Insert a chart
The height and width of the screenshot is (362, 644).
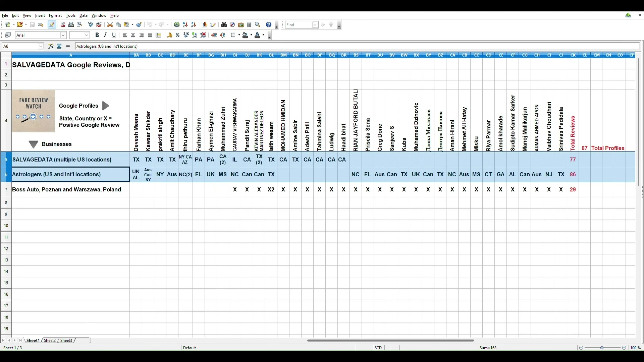coord(205,25)
